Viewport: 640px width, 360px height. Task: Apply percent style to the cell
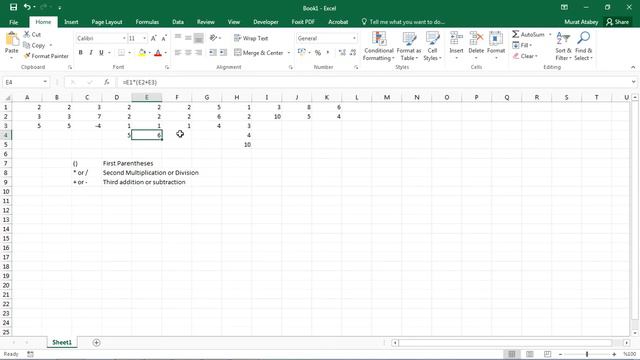point(318,53)
